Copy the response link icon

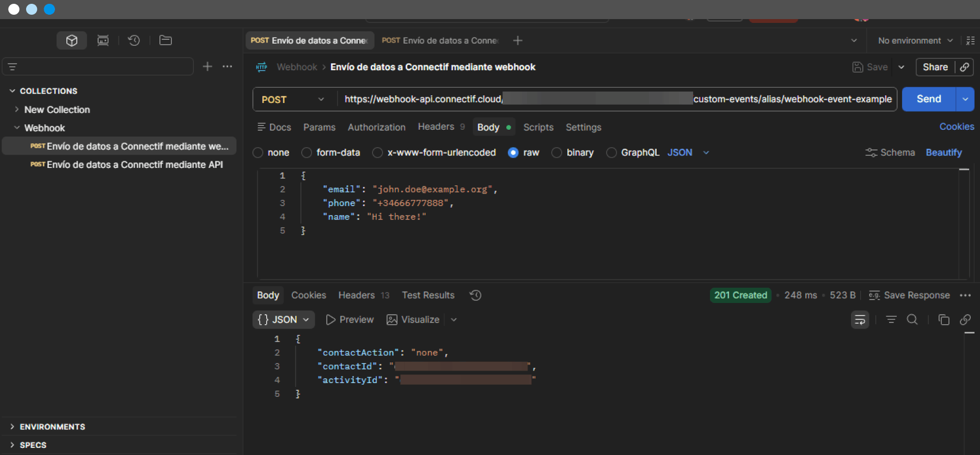pyautogui.click(x=965, y=320)
